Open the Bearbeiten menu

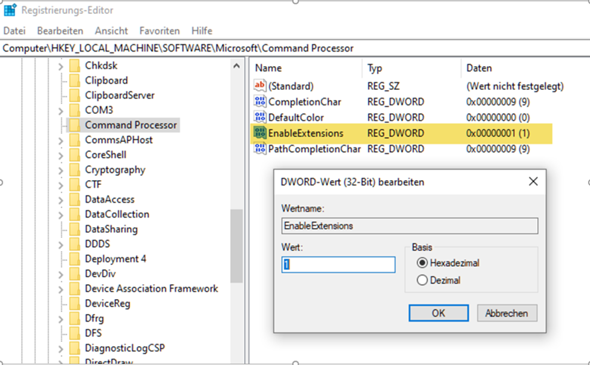pyautogui.click(x=60, y=31)
